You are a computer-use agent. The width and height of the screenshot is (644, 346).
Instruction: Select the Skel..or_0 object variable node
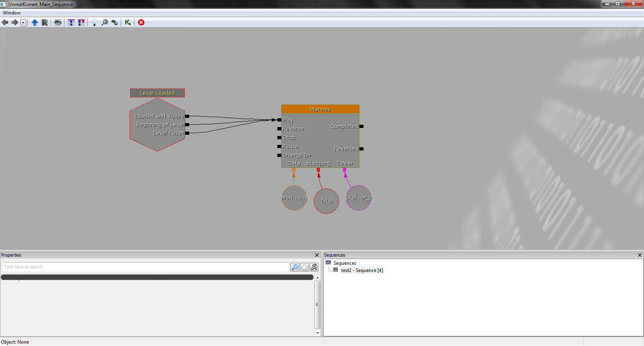pyautogui.click(x=359, y=198)
